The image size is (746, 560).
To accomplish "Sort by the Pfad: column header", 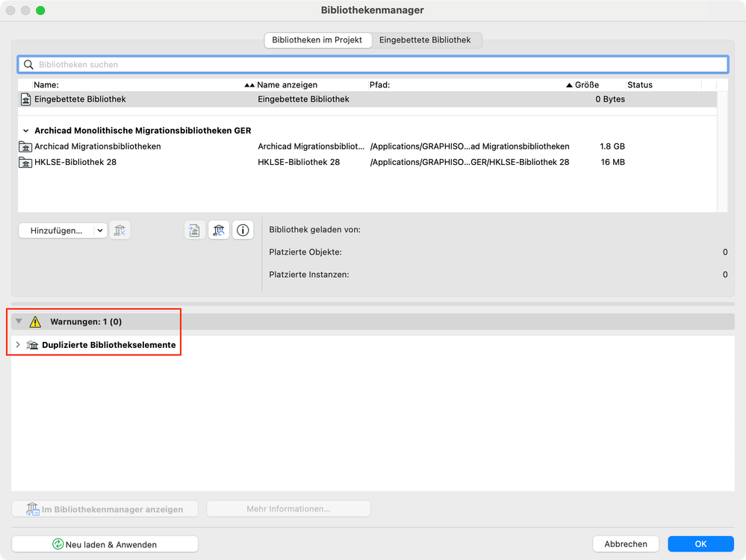I will click(379, 84).
